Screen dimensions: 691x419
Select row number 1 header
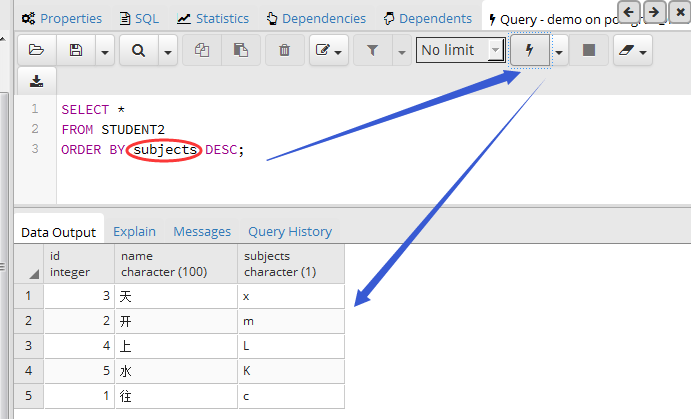29,296
